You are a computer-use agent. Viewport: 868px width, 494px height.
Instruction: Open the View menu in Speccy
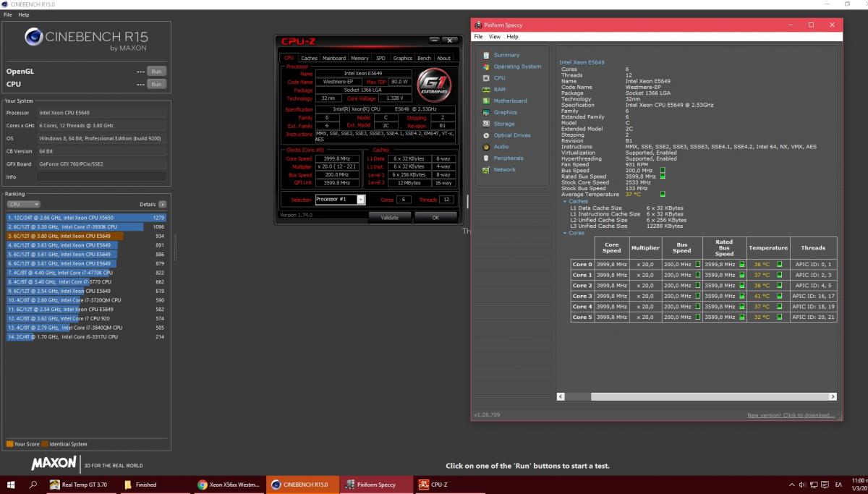(495, 36)
